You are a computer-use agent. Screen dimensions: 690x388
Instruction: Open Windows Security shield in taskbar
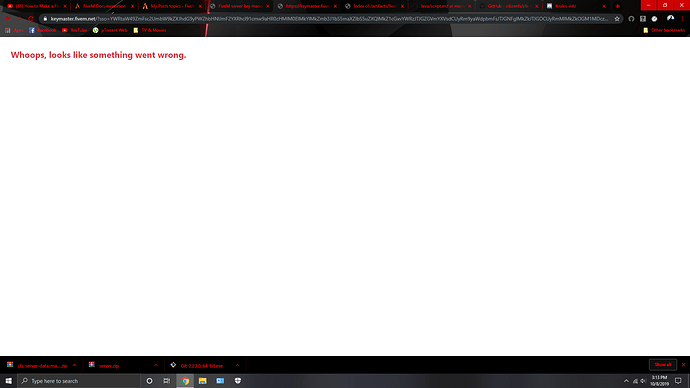click(x=238, y=381)
